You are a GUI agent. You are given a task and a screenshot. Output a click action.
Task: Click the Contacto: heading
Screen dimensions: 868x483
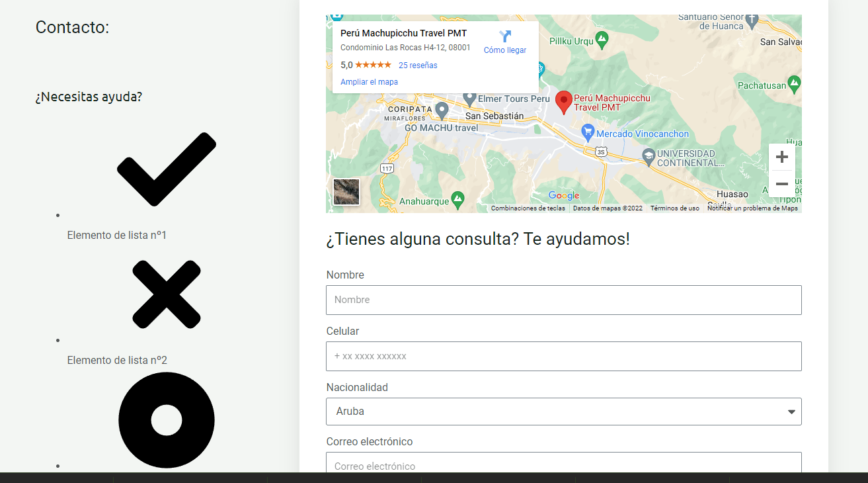click(x=73, y=27)
